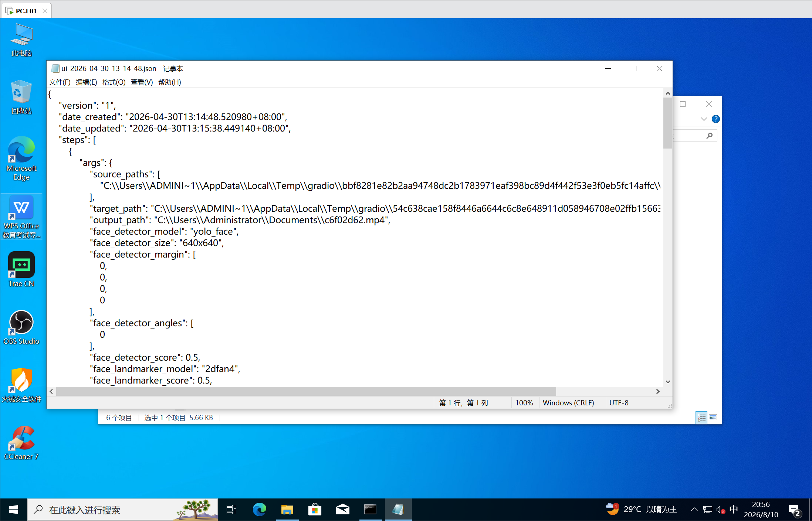Open Microsoft Store from the taskbar
The height and width of the screenshot is (521, 812).
(315, 510)
